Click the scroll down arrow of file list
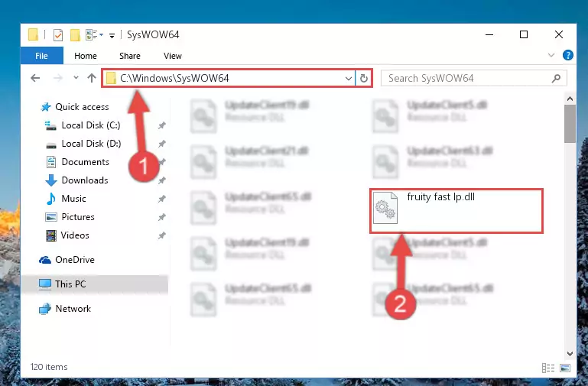The height and width of the screenshot is (386, 588). [x=570, y=353]
